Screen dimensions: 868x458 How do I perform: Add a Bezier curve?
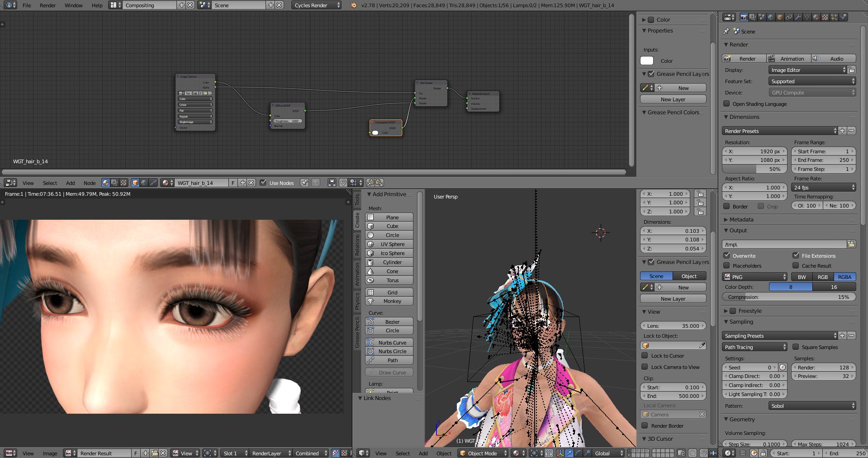tap(389, 321)
